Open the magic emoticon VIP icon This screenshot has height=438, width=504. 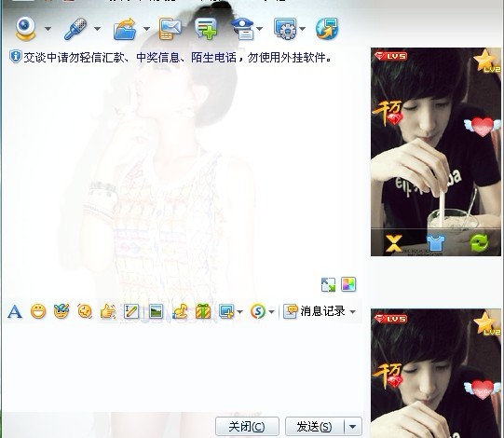pyautogui.click(x=61, y=311)
